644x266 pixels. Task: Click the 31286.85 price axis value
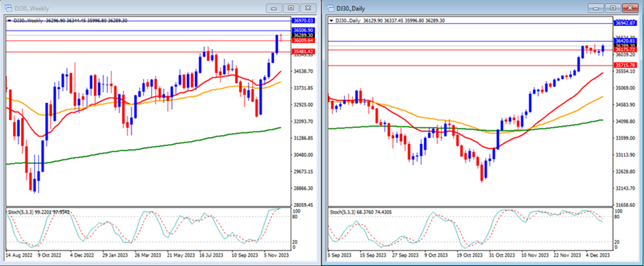[x=304, y=138]
